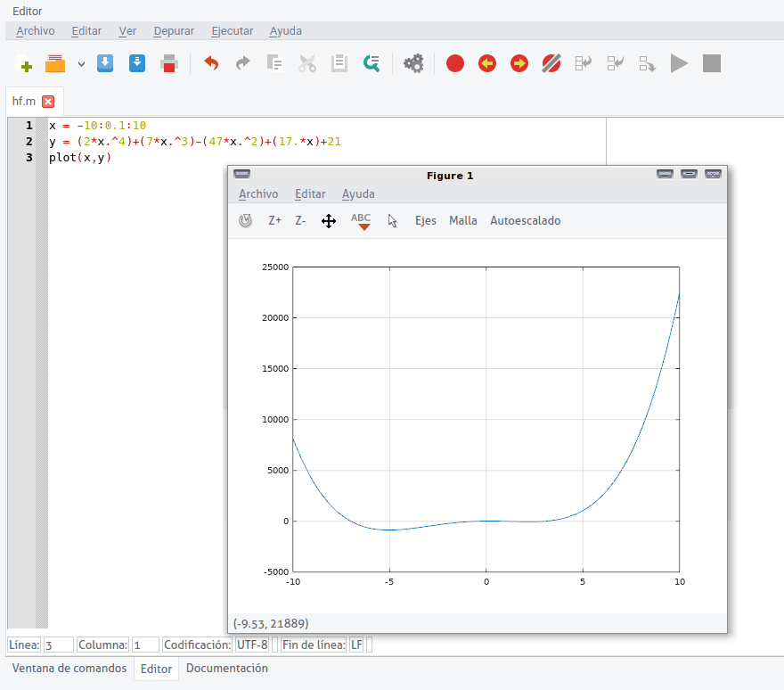Select the Z+ zoom tool in Figure 1
This screenshot has width=784, height=690.
[274, 220]
